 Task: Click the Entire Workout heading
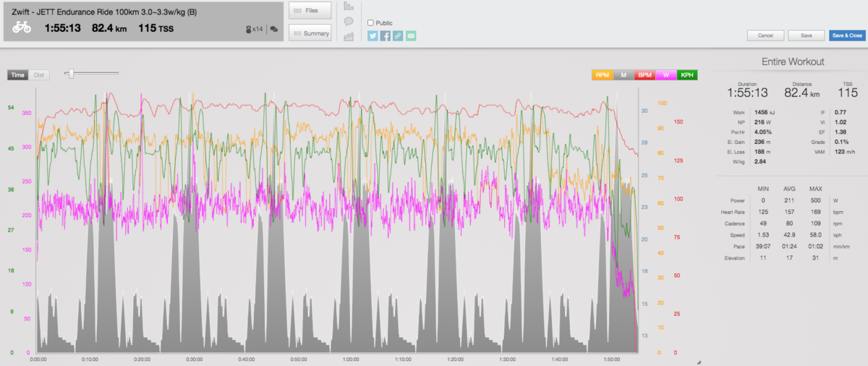coord(792,61)
